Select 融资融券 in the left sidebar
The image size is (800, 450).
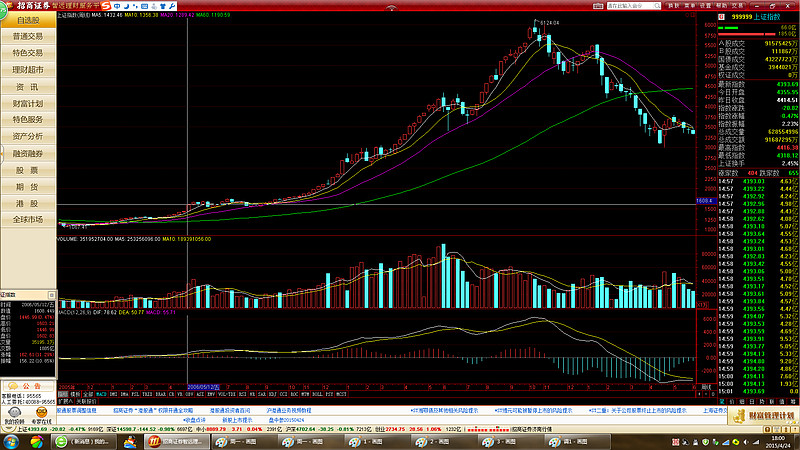click(28, 153)
